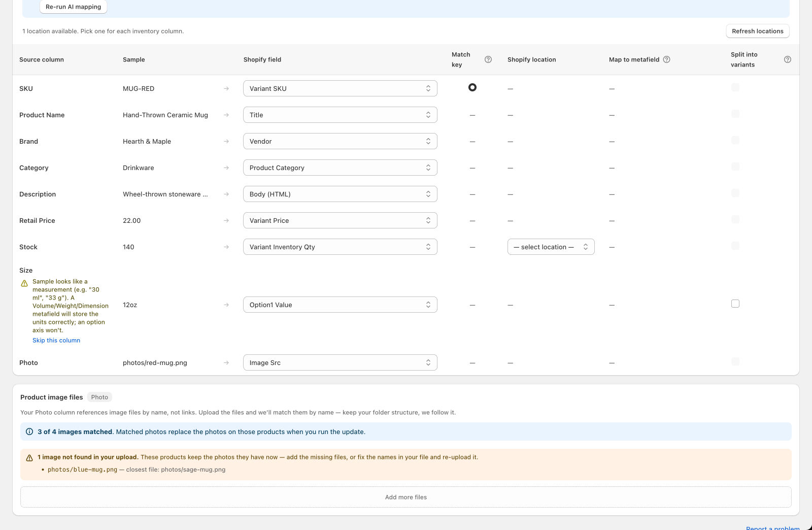
Task: Click sample value photos/red-mug.png
Action: pyautogui.click(x=155, y=362)
